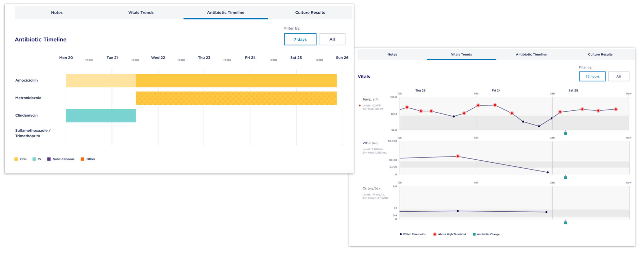Click the Other legend orange swatch

tap(82, 159)
